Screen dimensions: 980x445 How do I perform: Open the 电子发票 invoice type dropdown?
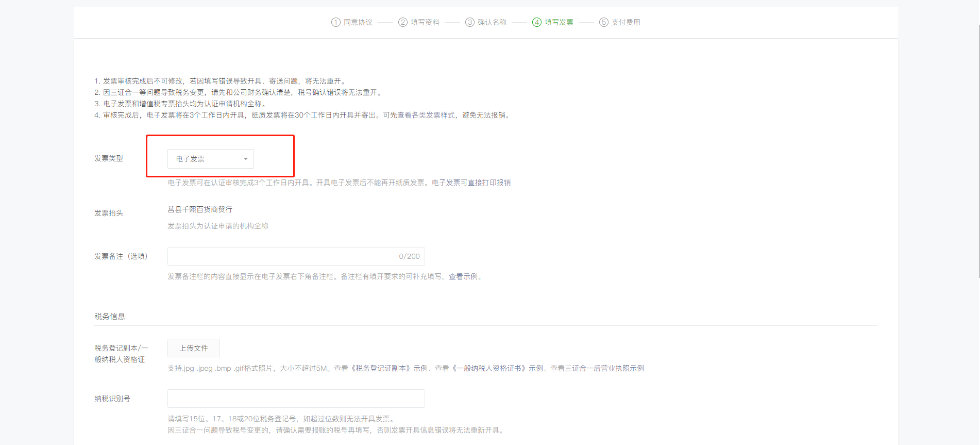(x=210, y=159)
